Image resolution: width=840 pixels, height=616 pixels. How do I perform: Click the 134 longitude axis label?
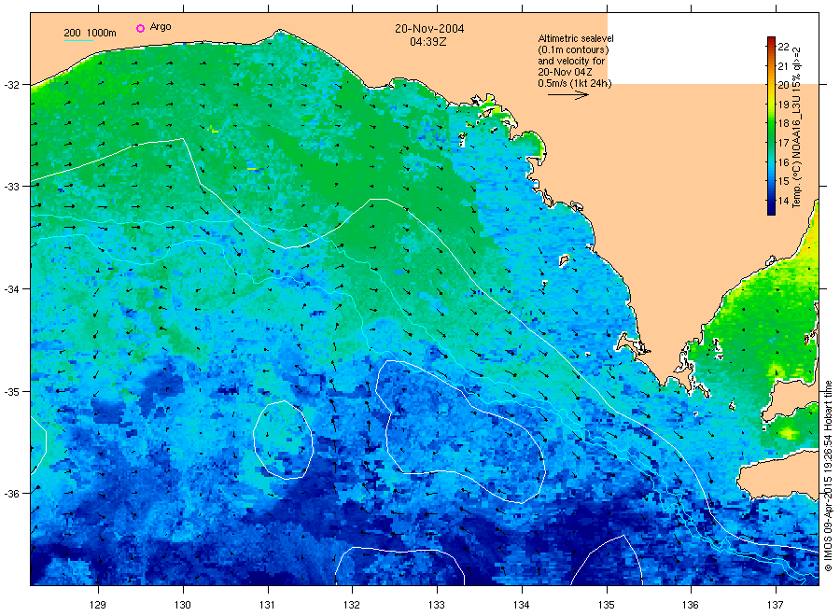(521, 605)
